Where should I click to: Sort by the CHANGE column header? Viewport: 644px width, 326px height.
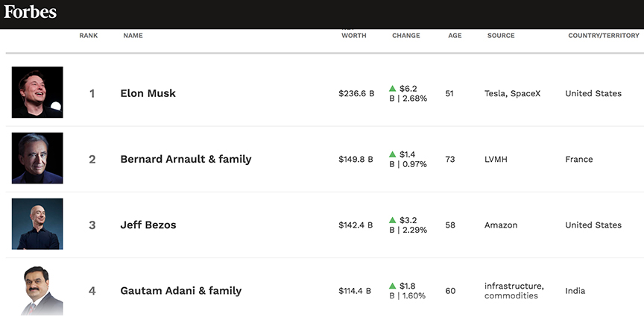[406, 36]
